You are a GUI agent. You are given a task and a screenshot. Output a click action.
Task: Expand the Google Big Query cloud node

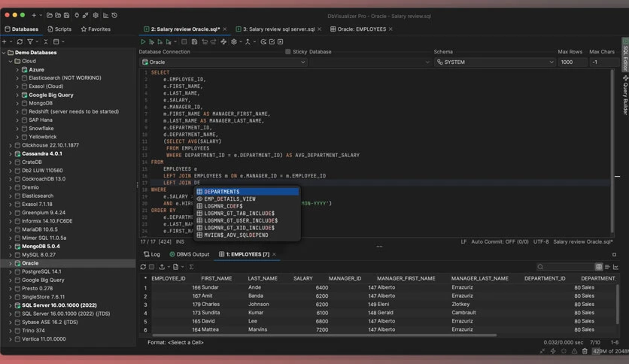click(17, 95)
